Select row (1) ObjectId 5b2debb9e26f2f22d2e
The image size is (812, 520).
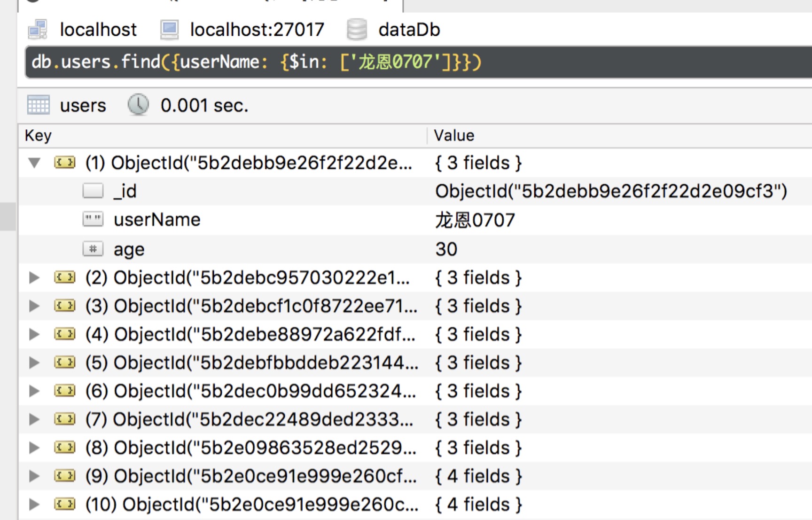(249, 163)
